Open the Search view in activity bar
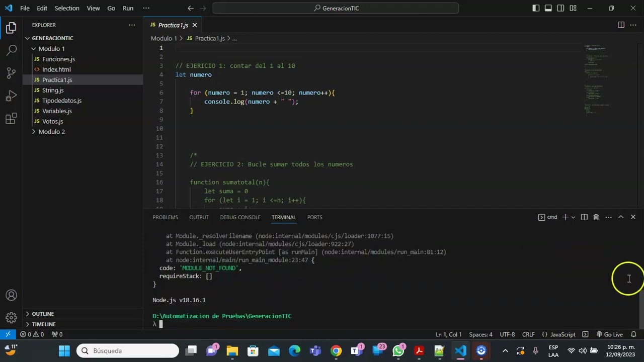This screenshot has width=644, height=362. coord(11,50)
